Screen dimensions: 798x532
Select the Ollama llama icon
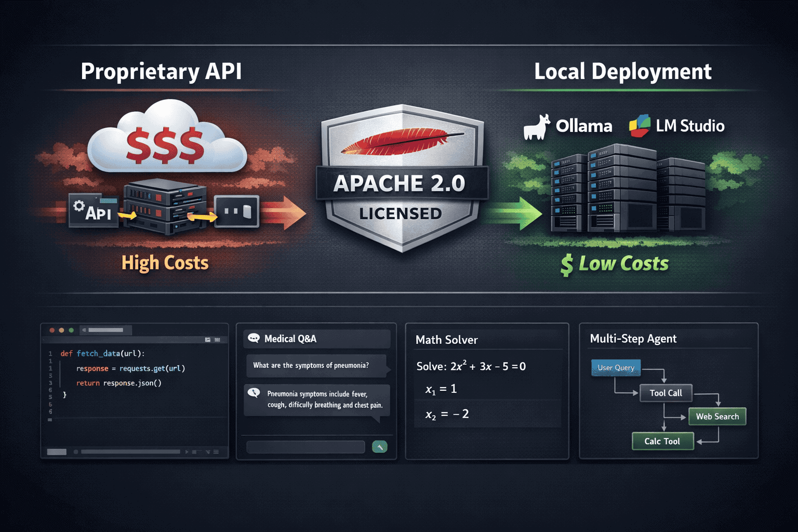[x=538, y=126]
